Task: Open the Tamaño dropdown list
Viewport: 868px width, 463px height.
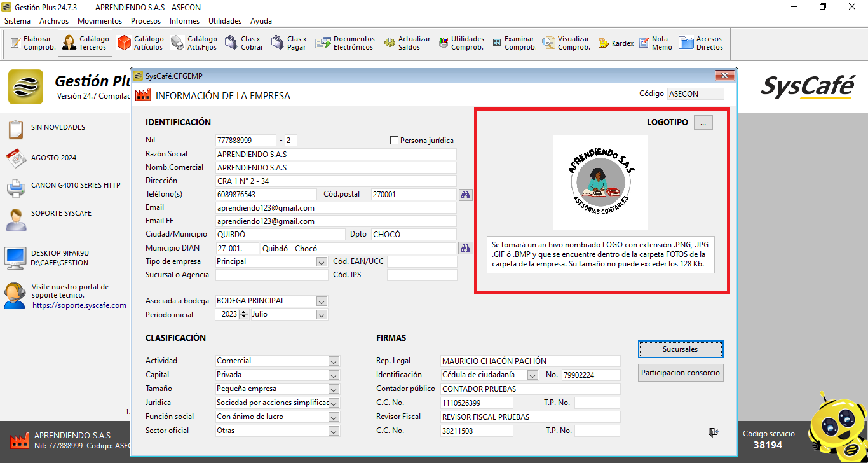Action: [x=334, y=389]
